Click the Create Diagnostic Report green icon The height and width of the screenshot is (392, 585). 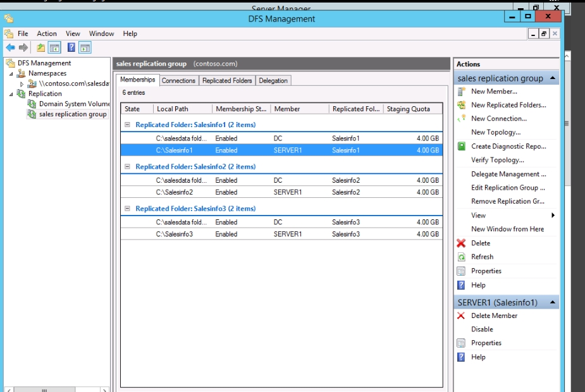(x=461, y=147)
